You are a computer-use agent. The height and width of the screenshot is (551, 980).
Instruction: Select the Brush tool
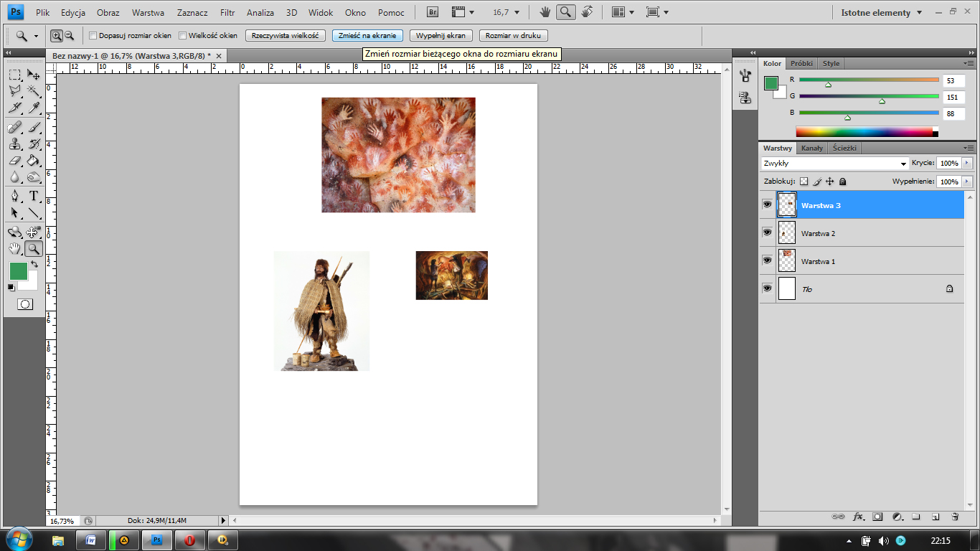point(34,127)
